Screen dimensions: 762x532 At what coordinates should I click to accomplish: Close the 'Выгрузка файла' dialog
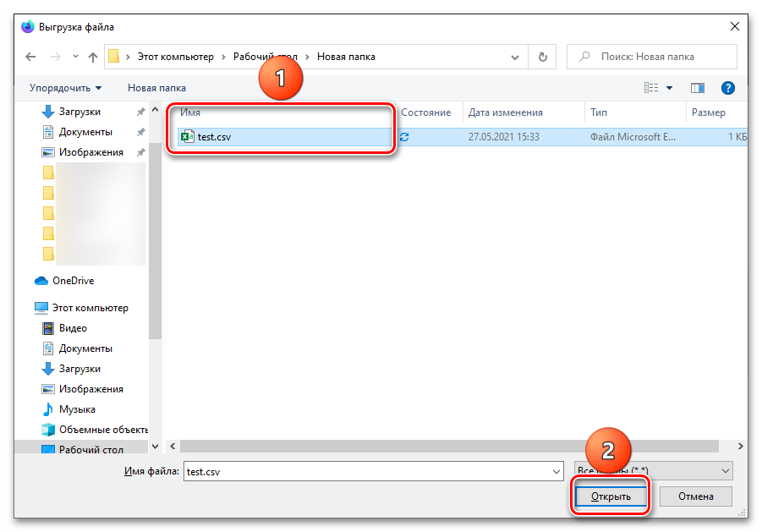point(735,27)
